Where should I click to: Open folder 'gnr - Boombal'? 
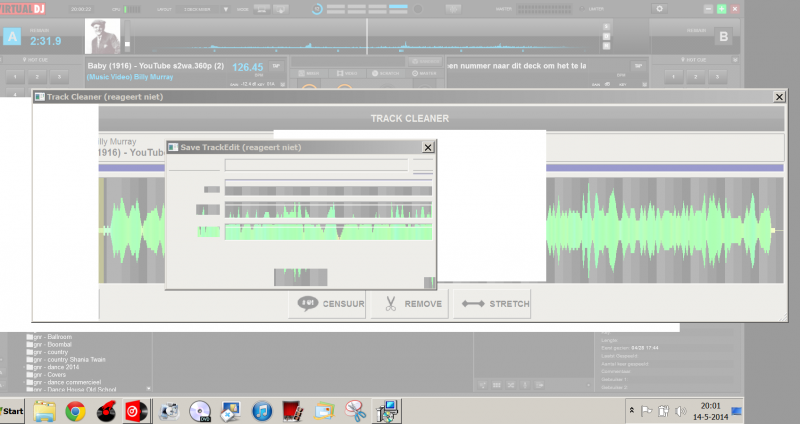pyautogui.click(x=49, y=344)
